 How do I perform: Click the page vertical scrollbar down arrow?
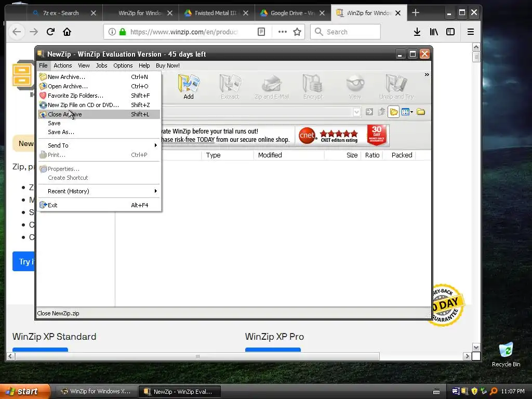476,348
